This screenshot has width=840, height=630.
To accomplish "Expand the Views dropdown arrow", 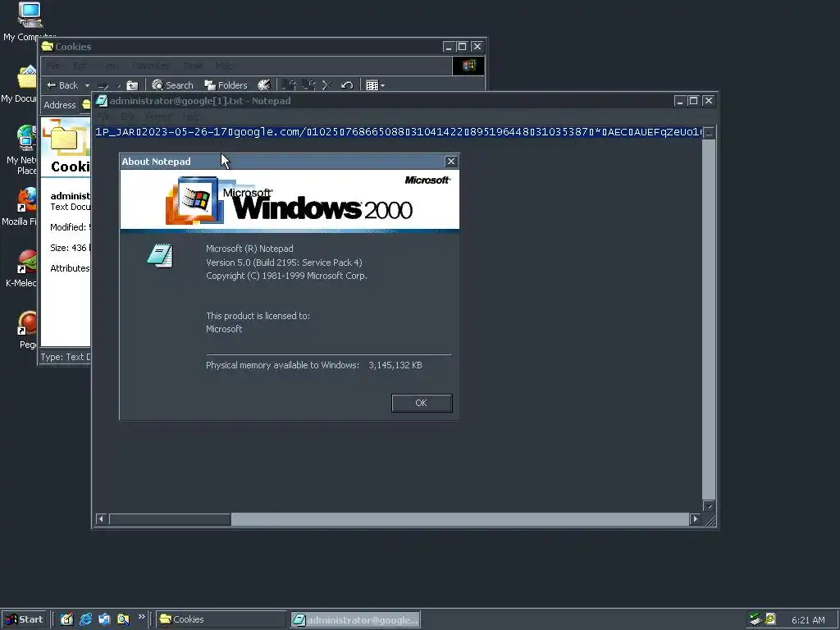I will click(382, 85).
